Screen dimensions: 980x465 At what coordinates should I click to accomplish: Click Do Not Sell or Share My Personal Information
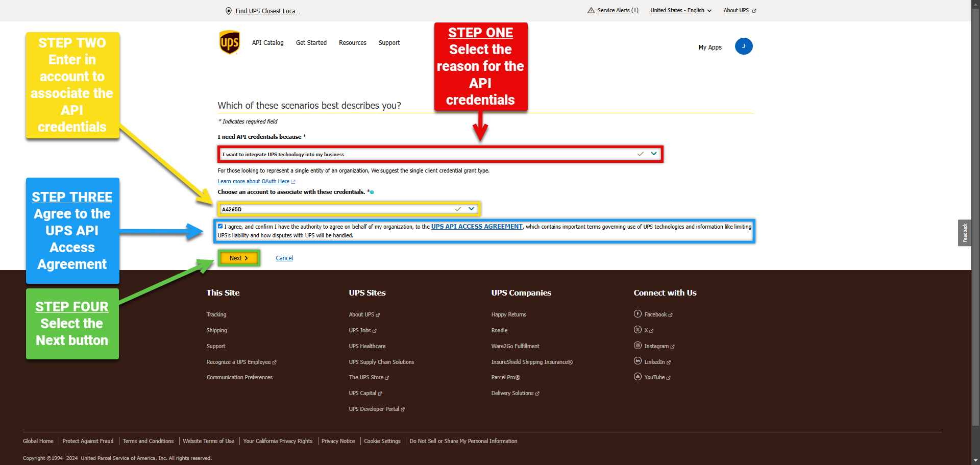click(463, 441)
